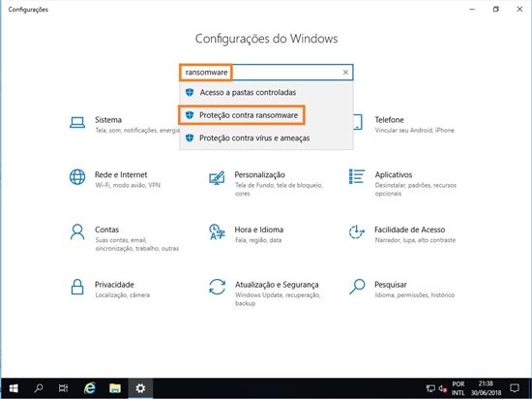Click the Personalização paintbrush icon
Image resolution: width=532 pixels, height=399 pixels.
(217, 177)
